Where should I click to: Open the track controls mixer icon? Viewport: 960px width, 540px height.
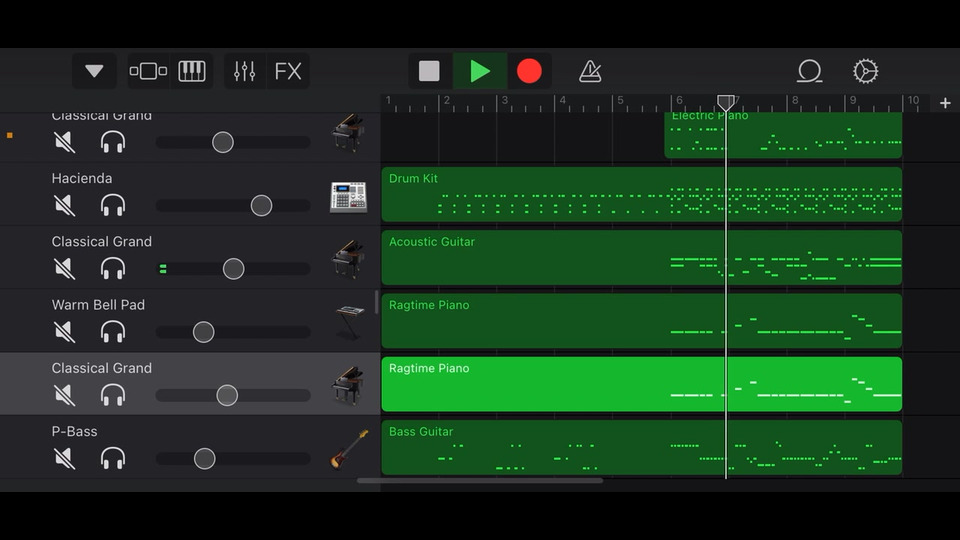(244, 71)
